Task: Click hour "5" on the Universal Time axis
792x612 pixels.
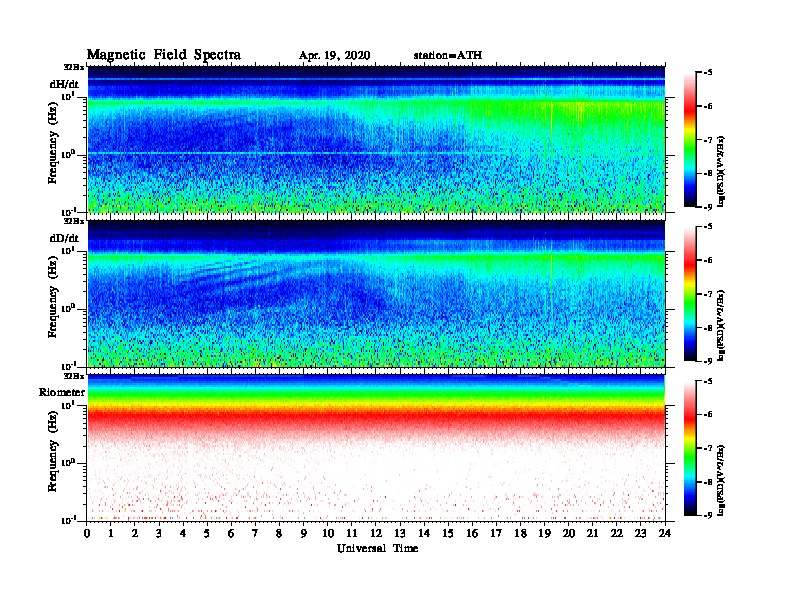Action: click(207, 533)
